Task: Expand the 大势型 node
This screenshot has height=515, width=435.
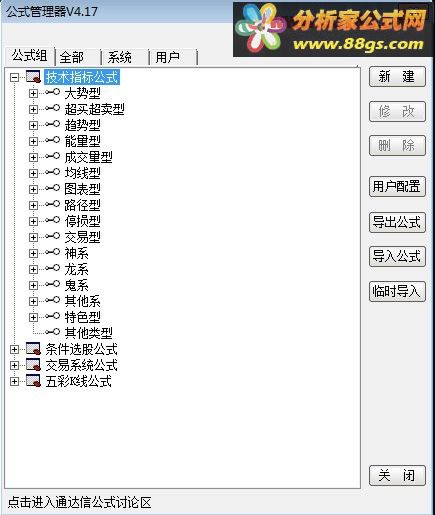Action: point(33,94)
